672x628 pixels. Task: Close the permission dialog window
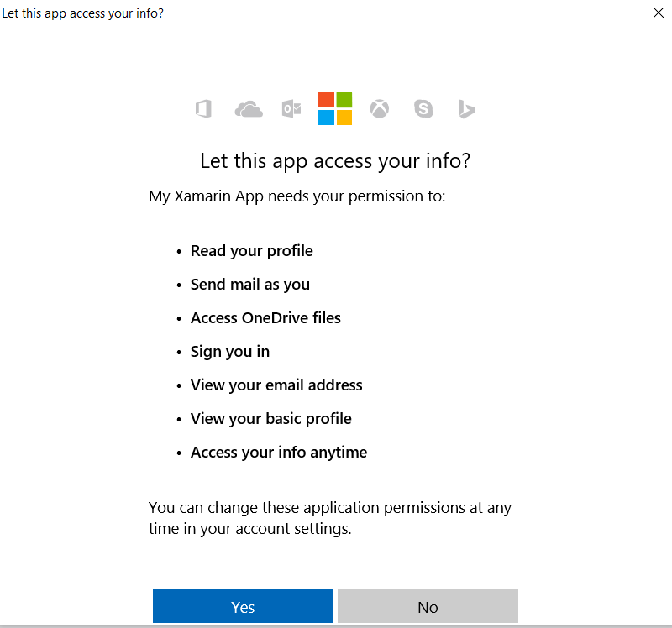click(659, 13)
